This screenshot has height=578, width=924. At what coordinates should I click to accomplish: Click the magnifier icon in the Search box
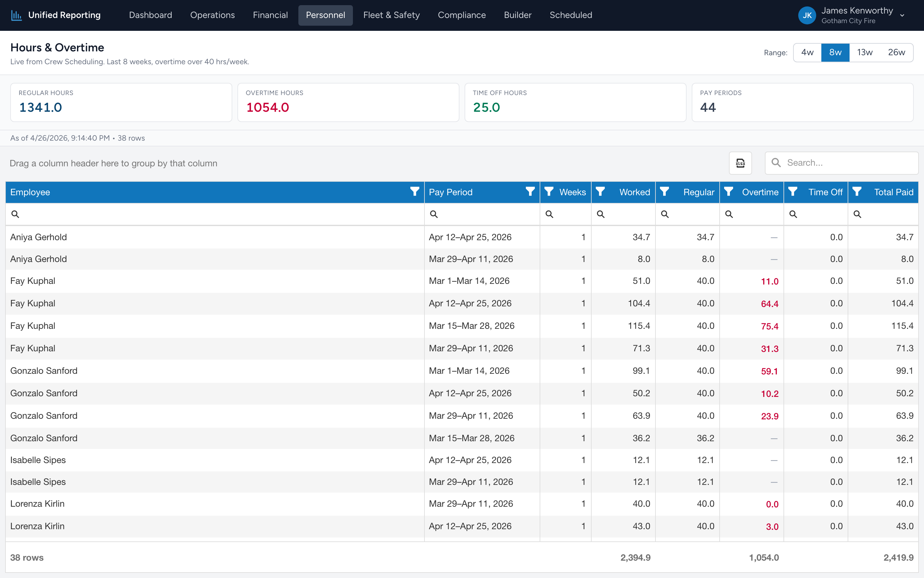coord(776,163)
